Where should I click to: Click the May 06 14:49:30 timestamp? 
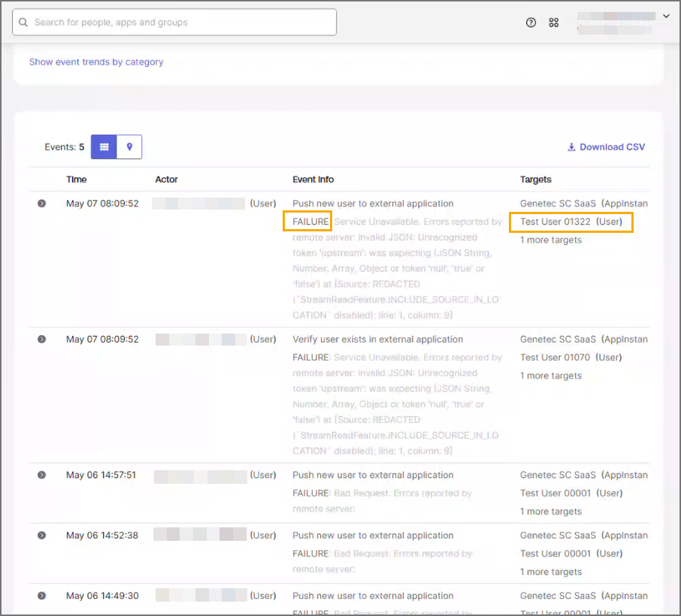click(x=102, y=596)
